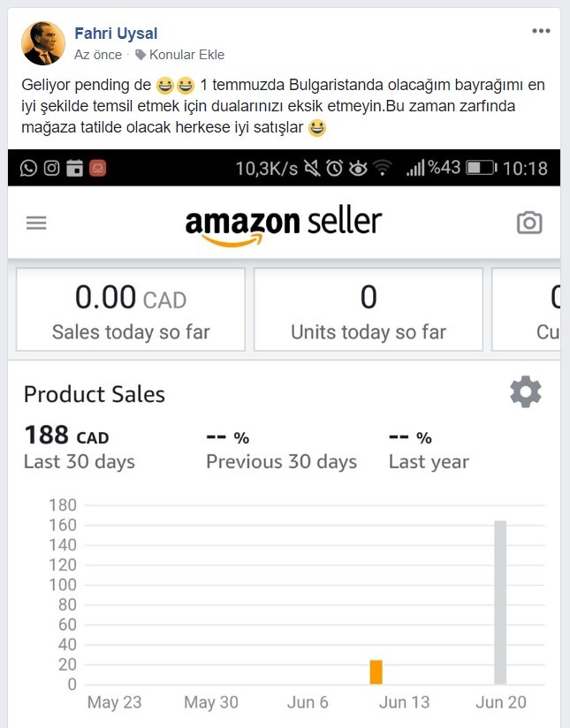Image resolution: width=570 pixels, height=728 pixels.
Task: Click Fahri Uysal profile picture
Action: pos(43,43)
